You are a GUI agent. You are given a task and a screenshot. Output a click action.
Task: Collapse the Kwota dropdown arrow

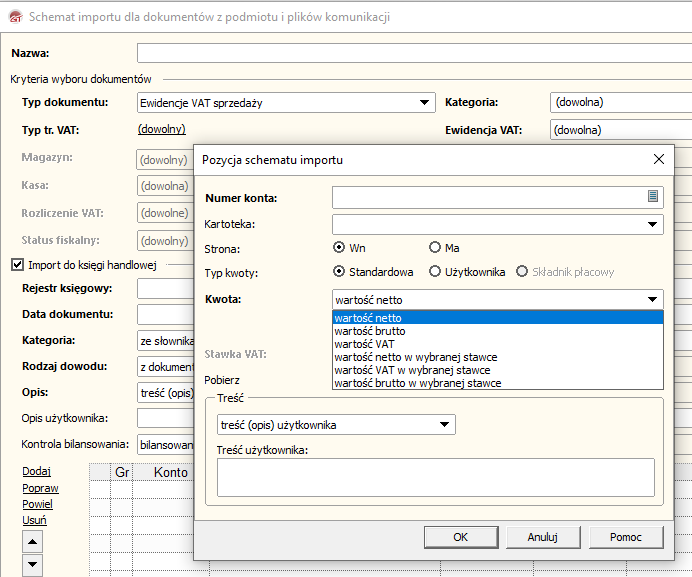[653, 299]
